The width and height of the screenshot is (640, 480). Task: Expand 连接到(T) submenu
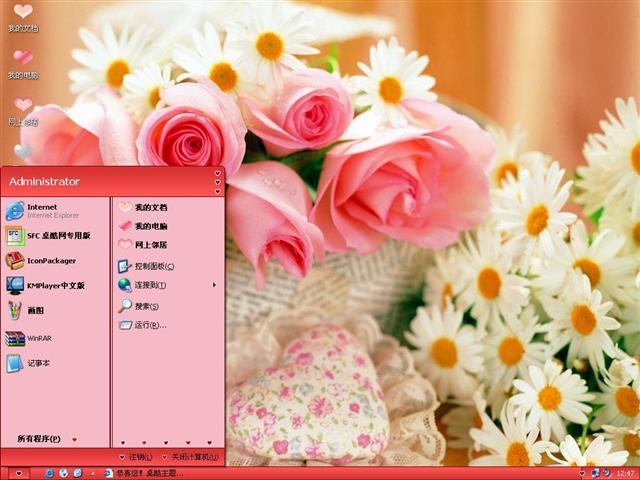[x=168, y=285]
